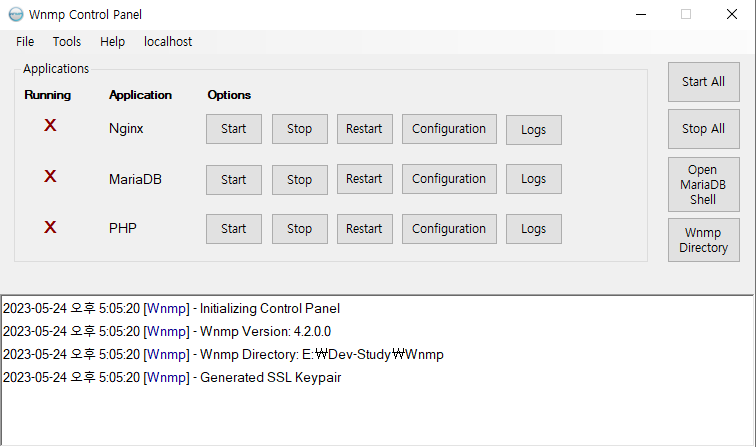Screen dimensions: 756x447
Task: View MariaDB Logs
Action: 534,179
